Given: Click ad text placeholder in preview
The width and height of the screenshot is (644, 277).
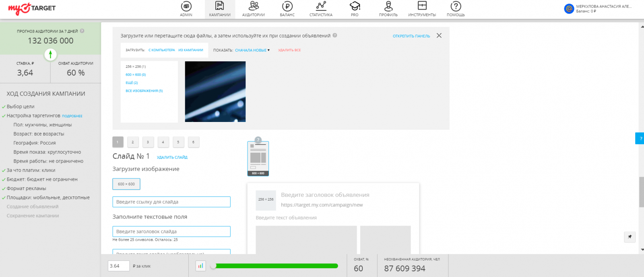Looking at the screenshot, I should (x=286, y=218).
